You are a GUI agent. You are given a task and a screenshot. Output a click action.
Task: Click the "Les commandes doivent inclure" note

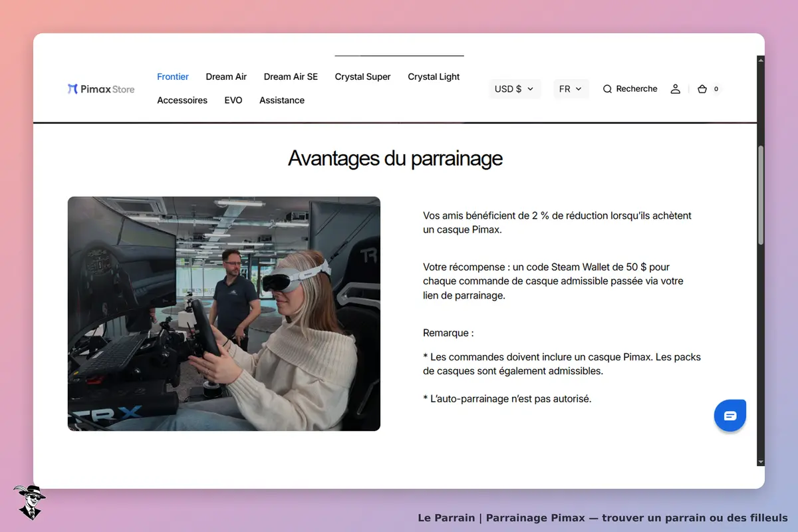click(562, 364)
